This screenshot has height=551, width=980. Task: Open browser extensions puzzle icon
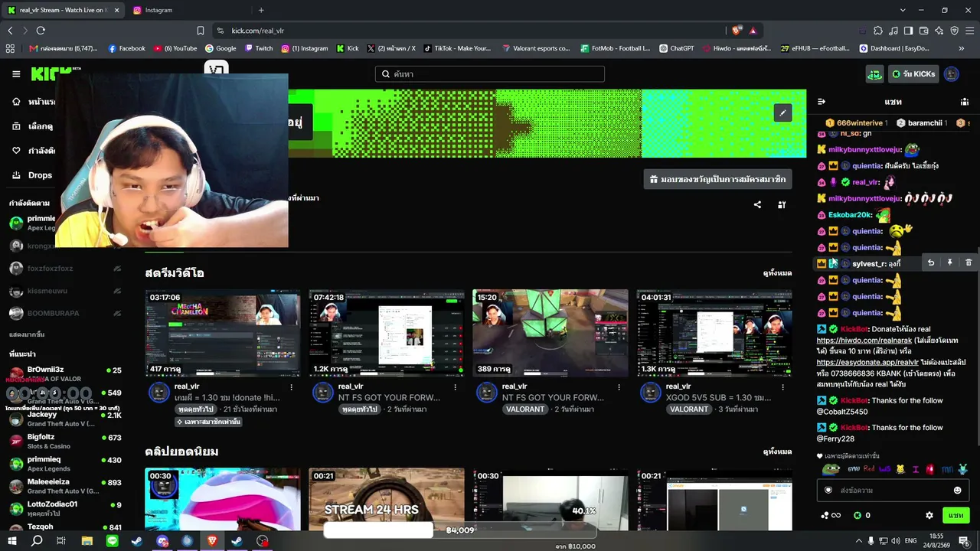(878, 31)
